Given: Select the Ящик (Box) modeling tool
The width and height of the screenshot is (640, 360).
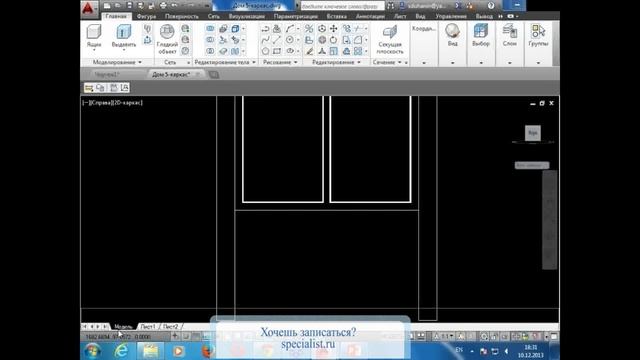Looking at the screenshot, I should pos(94,36).
